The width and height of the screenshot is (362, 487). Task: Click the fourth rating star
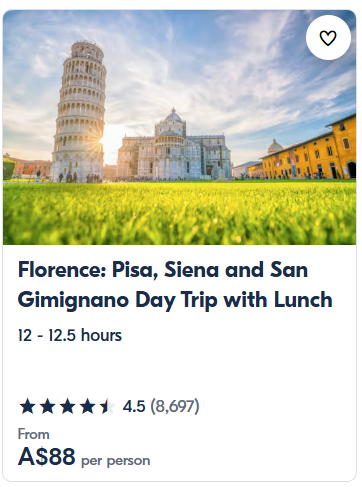(88, 407)
